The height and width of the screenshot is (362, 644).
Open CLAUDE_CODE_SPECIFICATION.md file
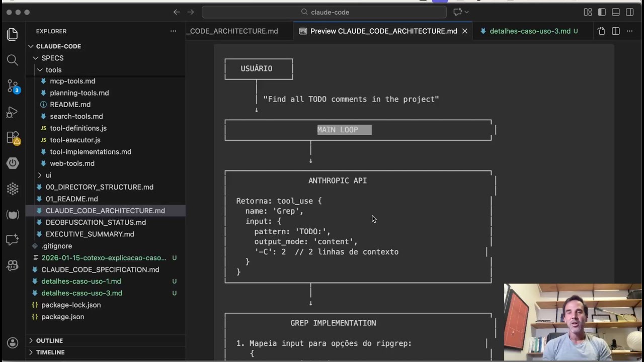pyautogui.click(x=100, y=269)
